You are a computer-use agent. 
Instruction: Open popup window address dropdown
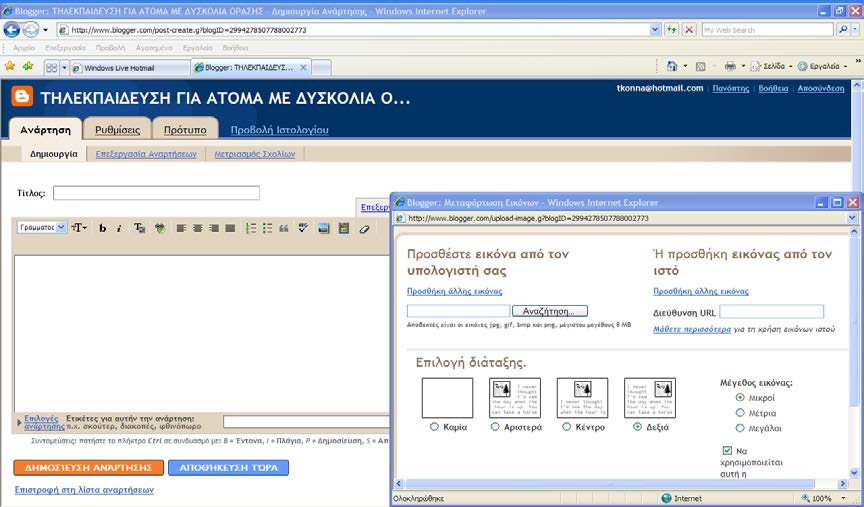click(x=852, y=218)
